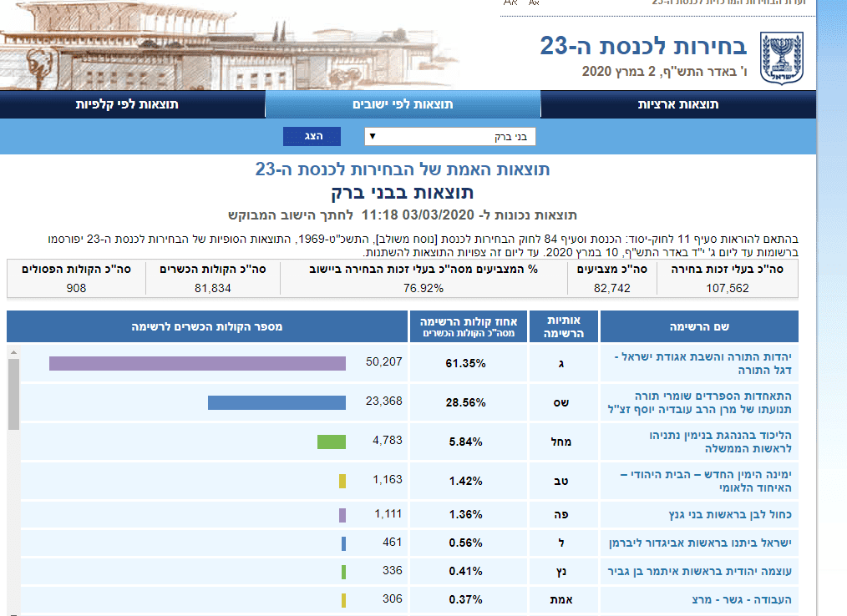The height and width of the screenshot is (616, 847).
Task: Open the כחול לבן בראשות בני גנץ link
Action: (730, 514)
